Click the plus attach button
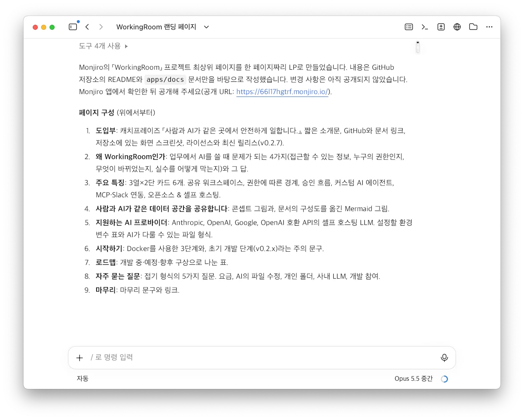524x420 pixels. click(x=80, y=357)
